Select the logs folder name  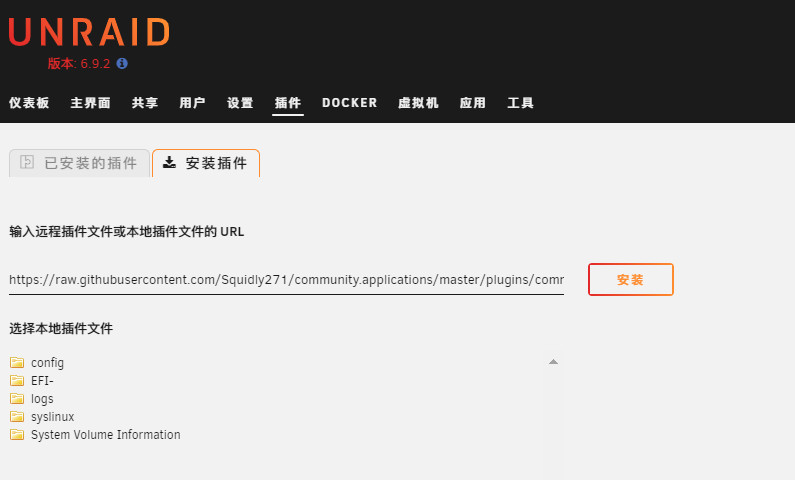click(x=42, y=399)
